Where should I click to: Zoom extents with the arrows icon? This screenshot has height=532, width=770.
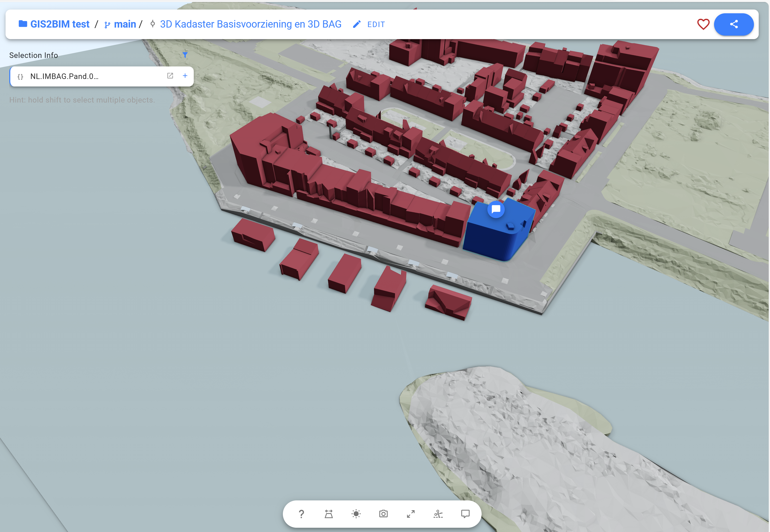[411, 514]
